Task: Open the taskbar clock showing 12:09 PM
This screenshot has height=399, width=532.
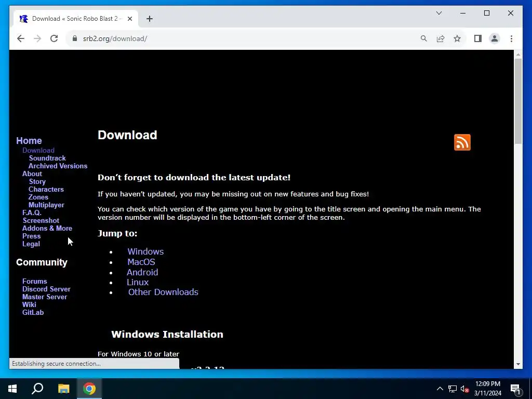Action: pyautogui.click(x=487, y=389)
